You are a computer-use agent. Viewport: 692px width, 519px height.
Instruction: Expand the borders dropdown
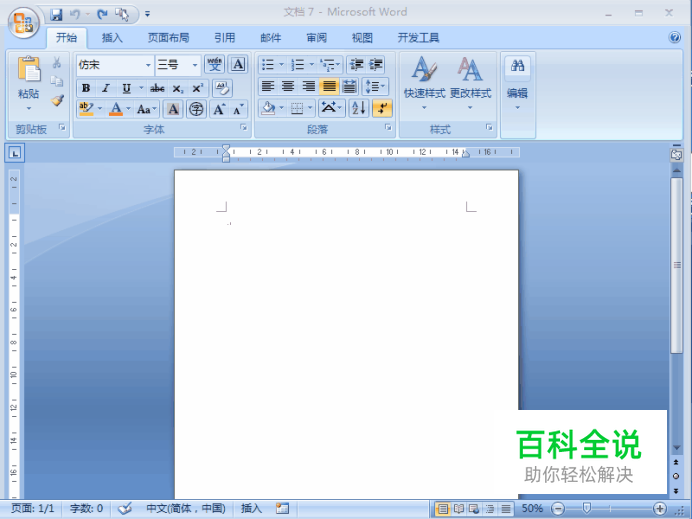(310, 108)
